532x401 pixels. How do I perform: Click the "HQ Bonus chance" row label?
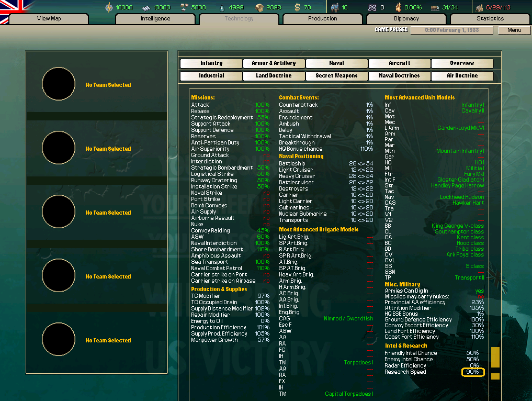301,149
